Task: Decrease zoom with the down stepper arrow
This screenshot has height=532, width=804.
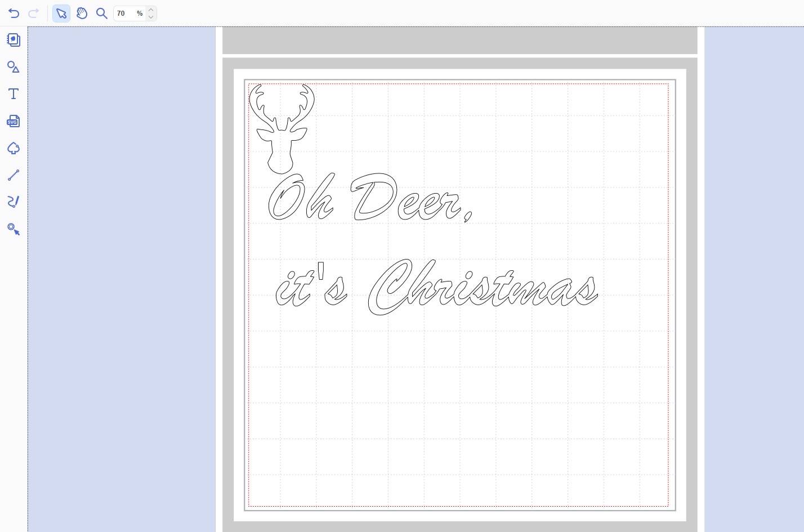Action: (x=151, y=17)
